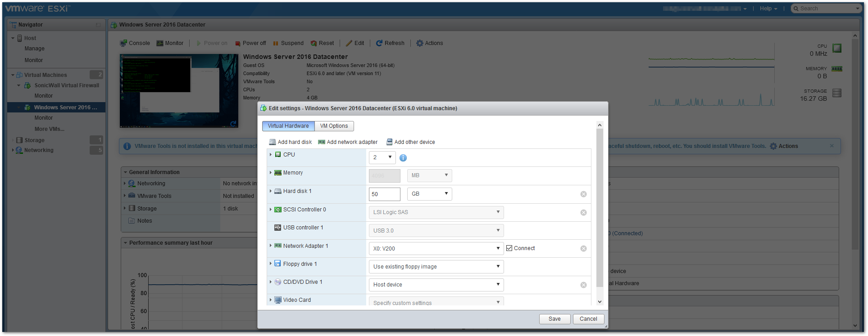Open the Help menu

(768, 9)
